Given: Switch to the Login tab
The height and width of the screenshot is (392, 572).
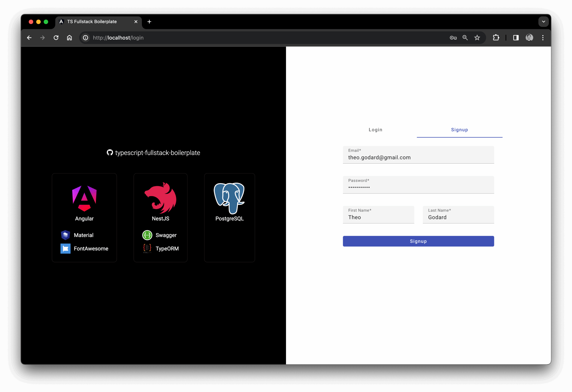Looking at the screenshot, I should click(x=375, y=130).
